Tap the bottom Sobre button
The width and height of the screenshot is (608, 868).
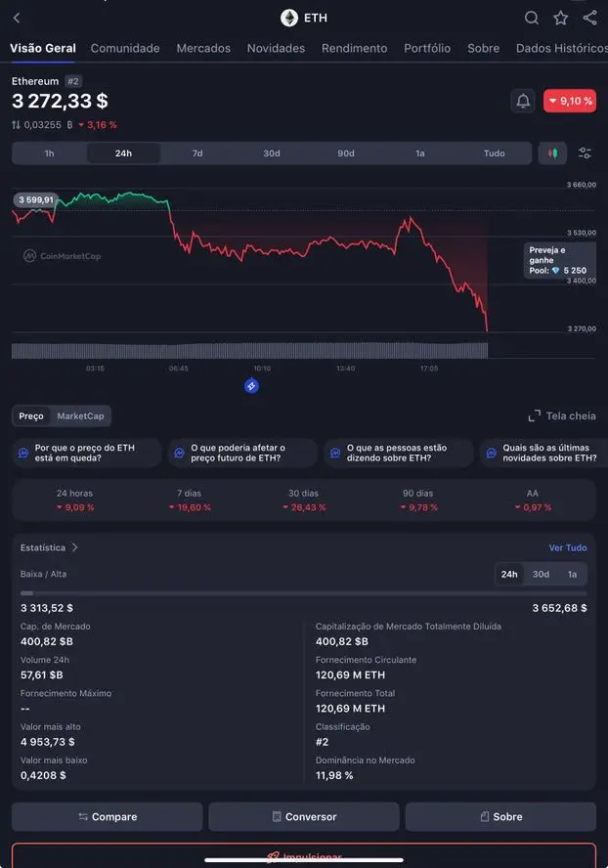(500, 816)
